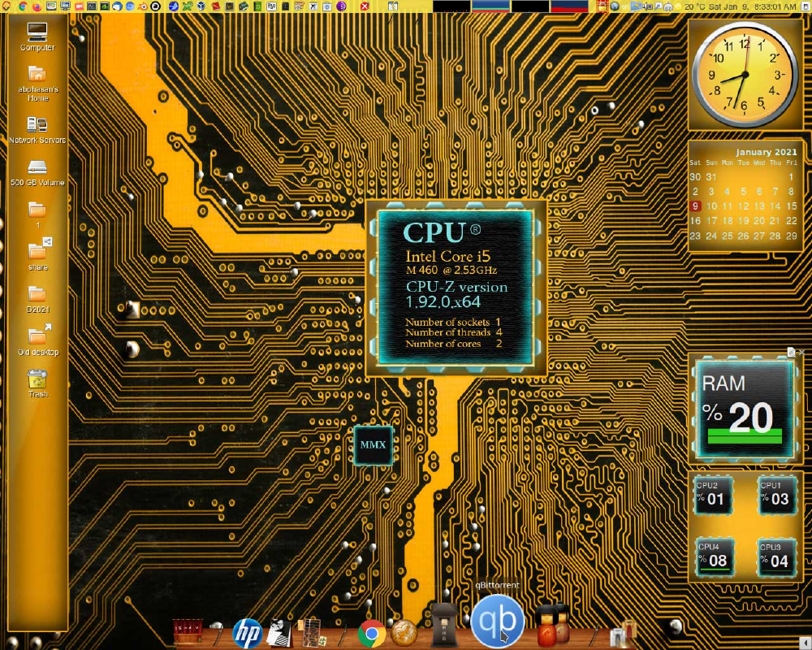Select date 15 in the calendar
The height and width of the screenshot is (650, 812).
point(791,206)
